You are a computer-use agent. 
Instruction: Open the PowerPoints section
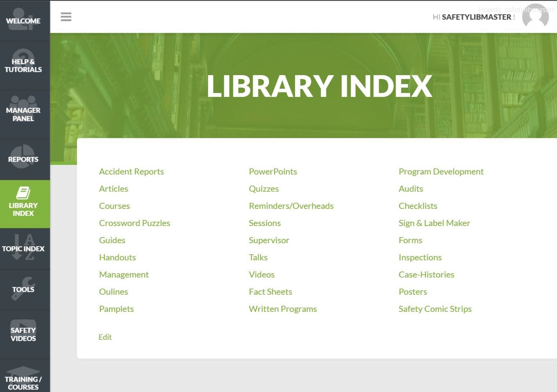tap(272, 171)
